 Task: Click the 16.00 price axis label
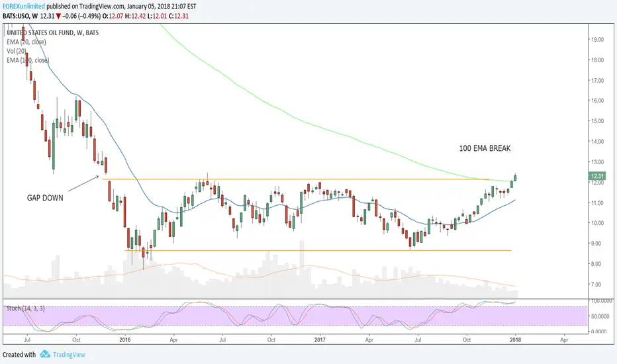pos(597,101)
